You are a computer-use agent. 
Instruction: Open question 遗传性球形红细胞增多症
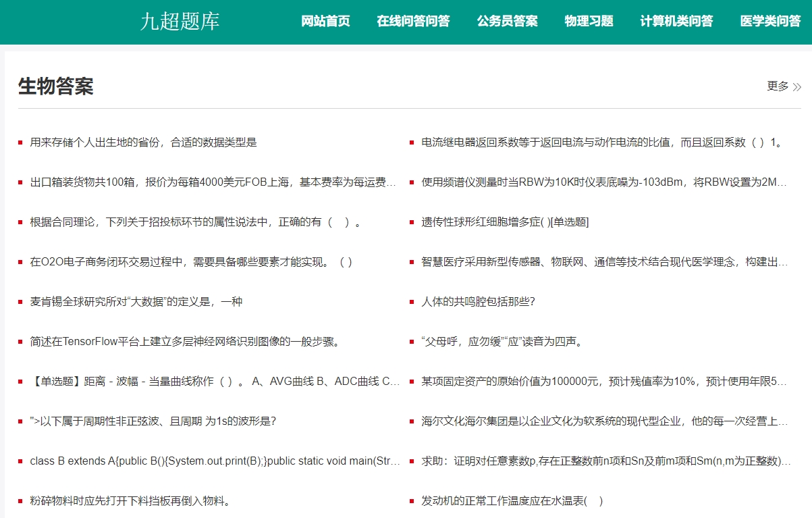[505, 222]
